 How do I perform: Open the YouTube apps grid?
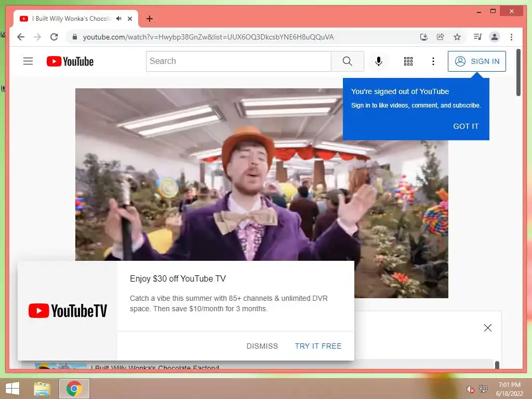pyautogui.click(x=408, y=61)
